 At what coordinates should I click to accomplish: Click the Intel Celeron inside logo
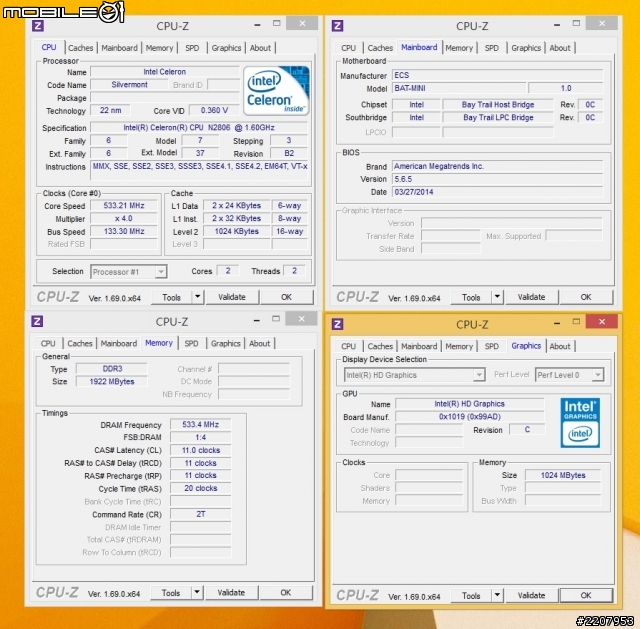pos(276,91)
